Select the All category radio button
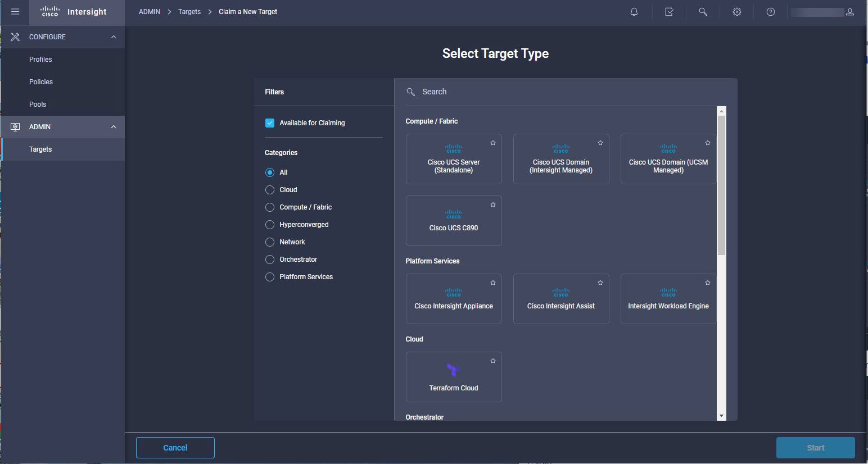This screenshot has width=868, height=464. 270,172
